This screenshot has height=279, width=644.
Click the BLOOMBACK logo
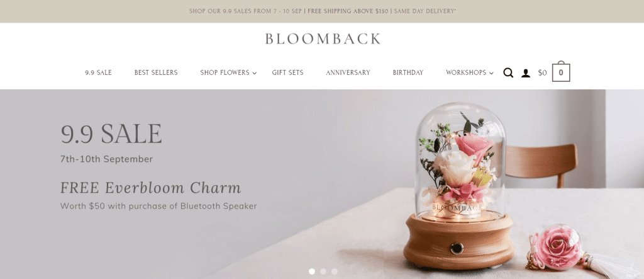(x=323, y=38)
